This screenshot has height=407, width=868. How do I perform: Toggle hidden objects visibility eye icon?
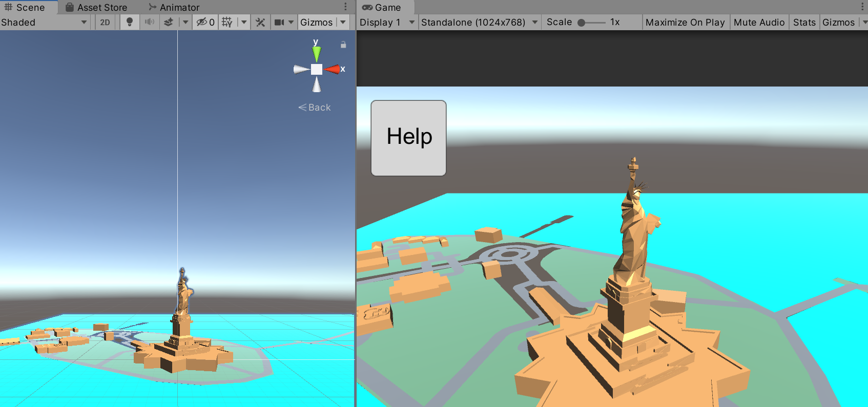tap(205, 22)
